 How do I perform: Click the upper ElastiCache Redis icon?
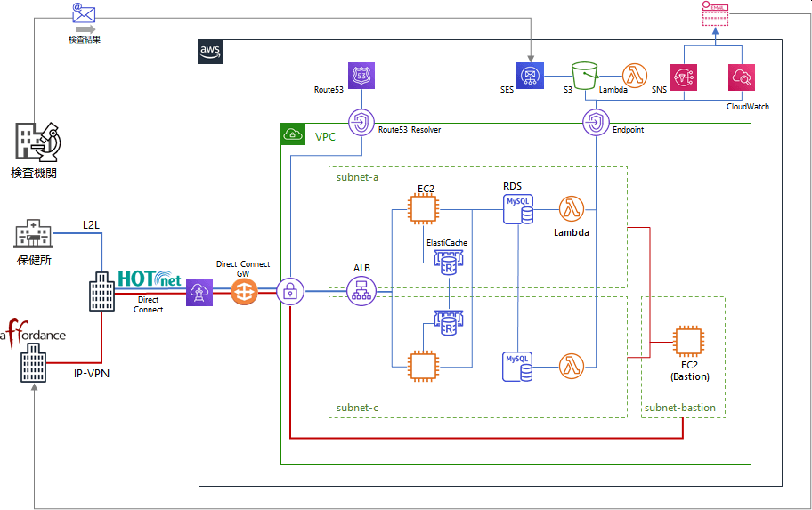click(449, 262)
